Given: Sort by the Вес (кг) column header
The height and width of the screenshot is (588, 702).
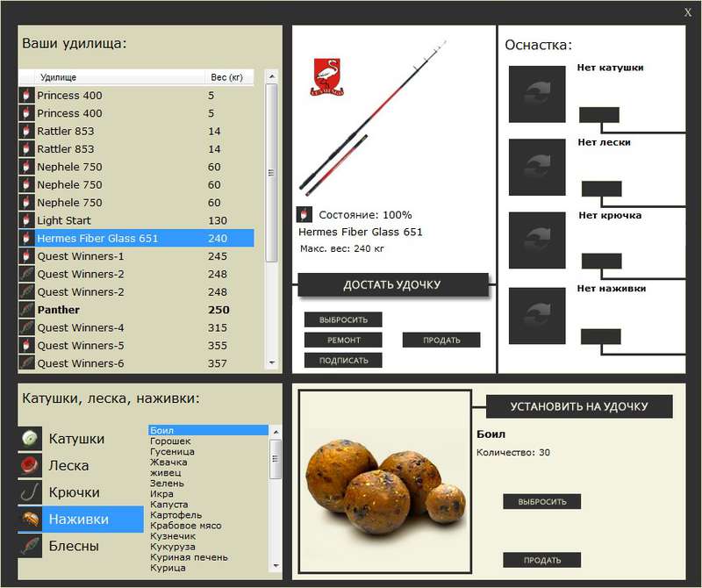Looking at the screenshot, I should click(229, 77).
